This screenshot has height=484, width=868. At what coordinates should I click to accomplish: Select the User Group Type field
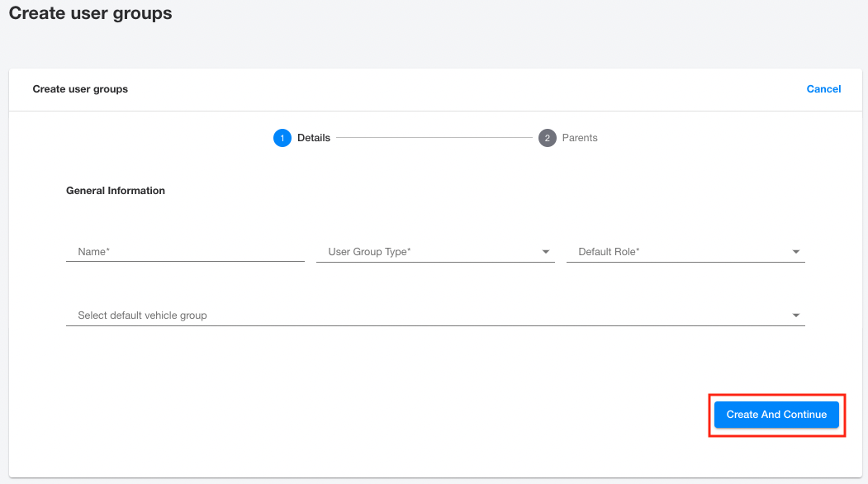(x=436, y=252)
